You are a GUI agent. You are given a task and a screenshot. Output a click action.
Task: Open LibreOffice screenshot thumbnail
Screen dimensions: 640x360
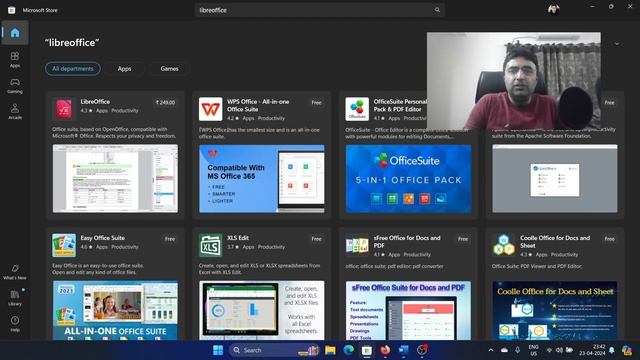coord(115,178)
